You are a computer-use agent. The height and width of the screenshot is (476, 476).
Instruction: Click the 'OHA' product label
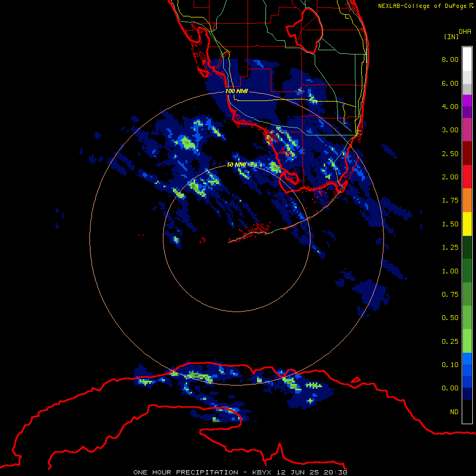[465, 32]
